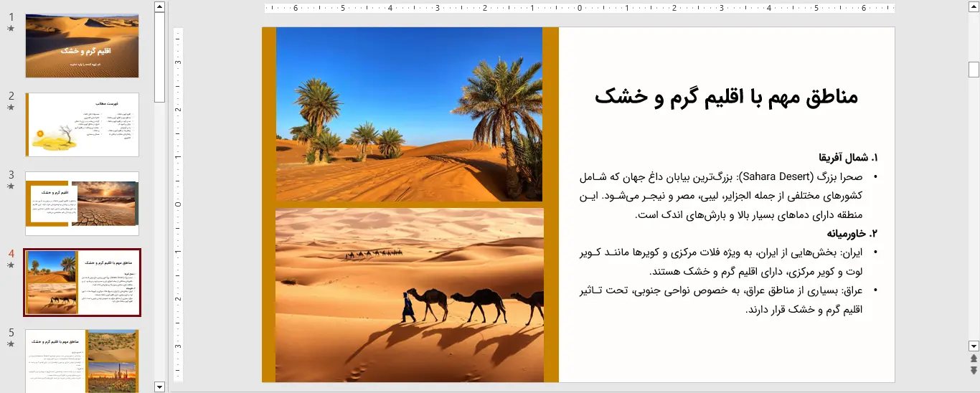
Task: Click the transition star icon under slide 5
Action: coord(11,344)
